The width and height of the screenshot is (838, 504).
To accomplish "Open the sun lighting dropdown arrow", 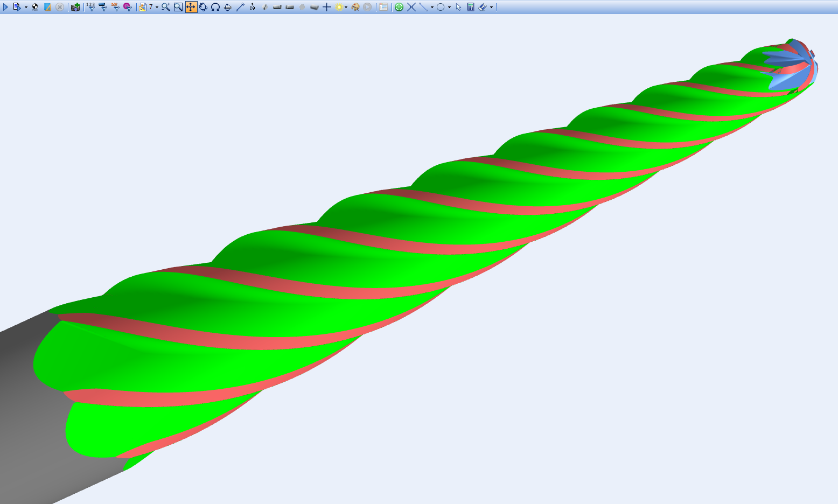I will pyautogui.click(x=346, y=8).
